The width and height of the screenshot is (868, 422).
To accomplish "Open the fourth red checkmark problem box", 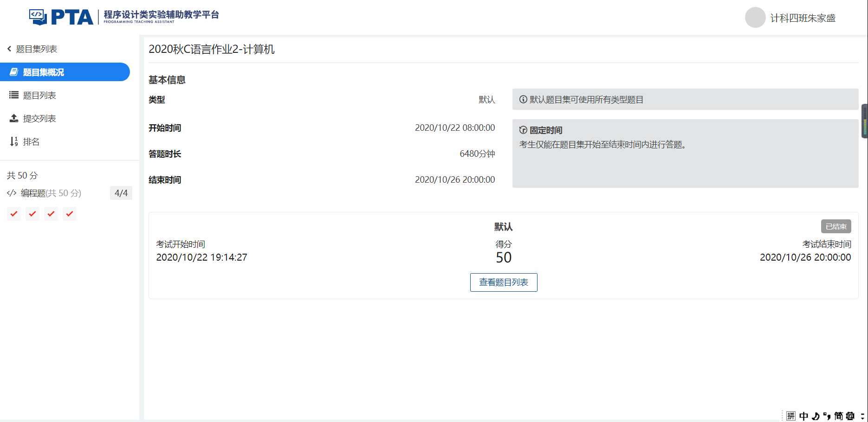I will [x=70, y=214].
